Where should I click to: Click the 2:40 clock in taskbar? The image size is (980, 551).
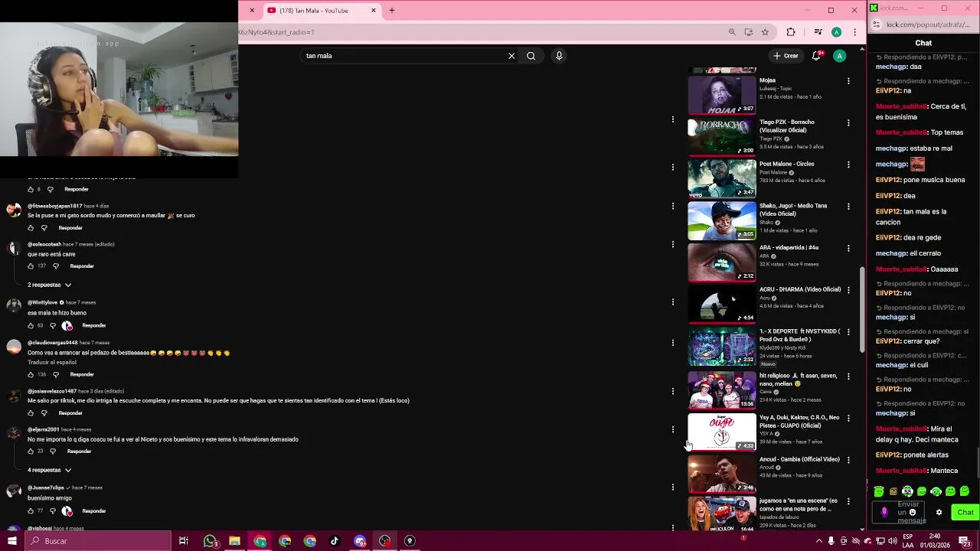coord(936,536)
